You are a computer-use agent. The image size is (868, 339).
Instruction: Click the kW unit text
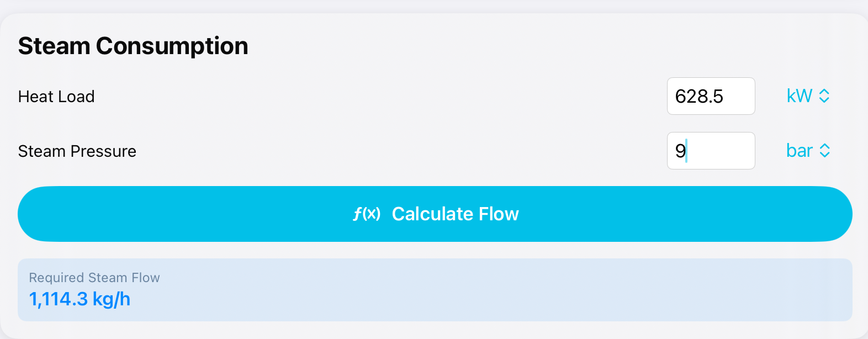799,96
